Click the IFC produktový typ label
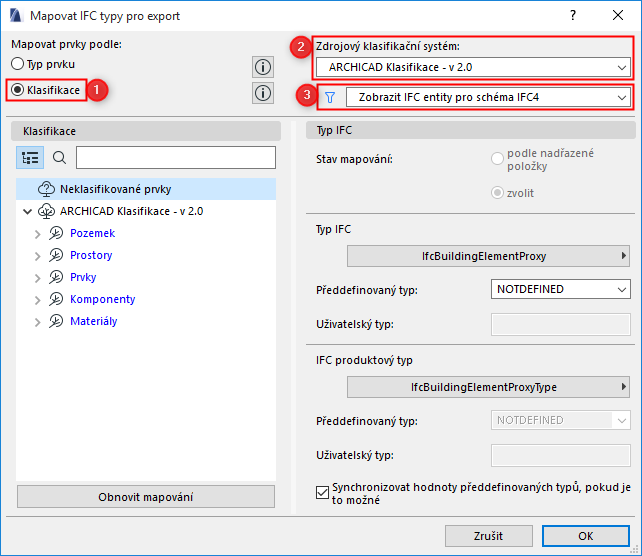 point(364,360)
